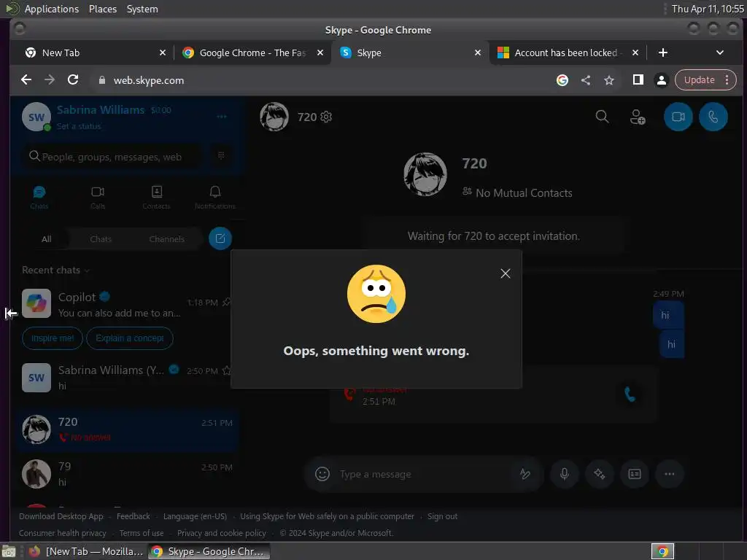The height and width of the screenshot is (560, 747).
Task: Click the handwriting pen icon in message box
Action: (x=525, y=474)
